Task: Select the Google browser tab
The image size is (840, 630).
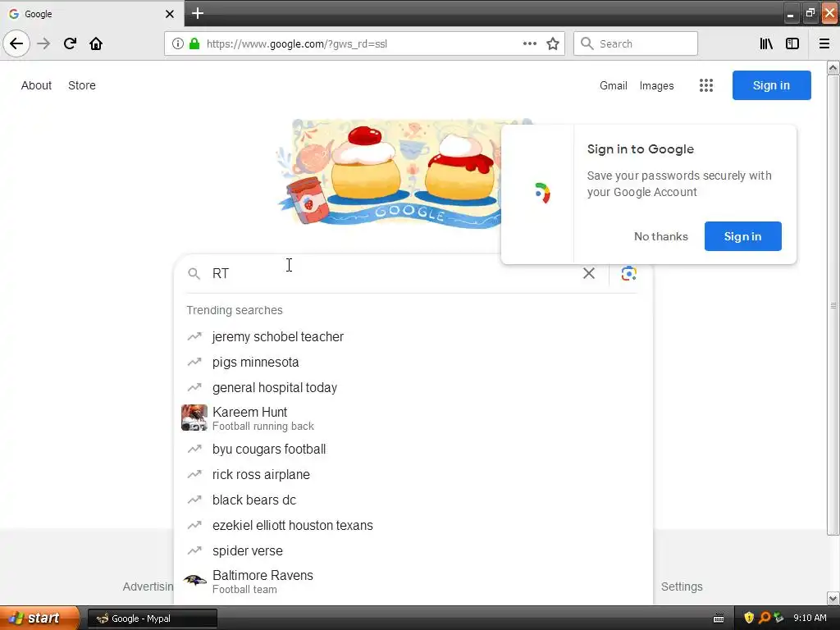Action: pyautogui.click(x=92, y=13)
